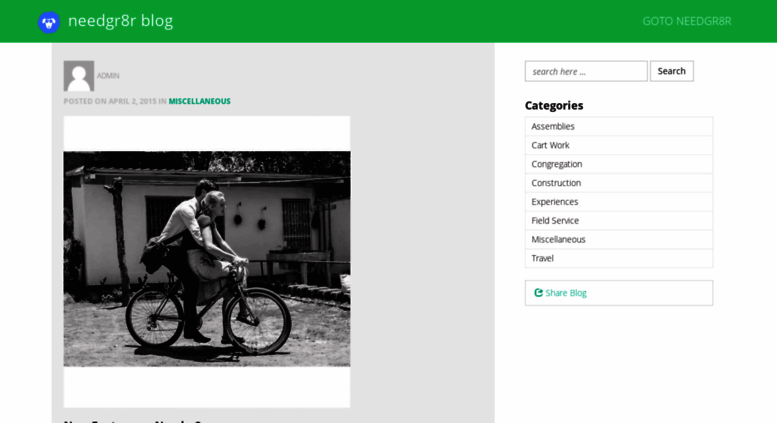Open Miscellaneous in the Categories list
The height and width of the screenshot is (423, 777).
[x=619, y=239]
